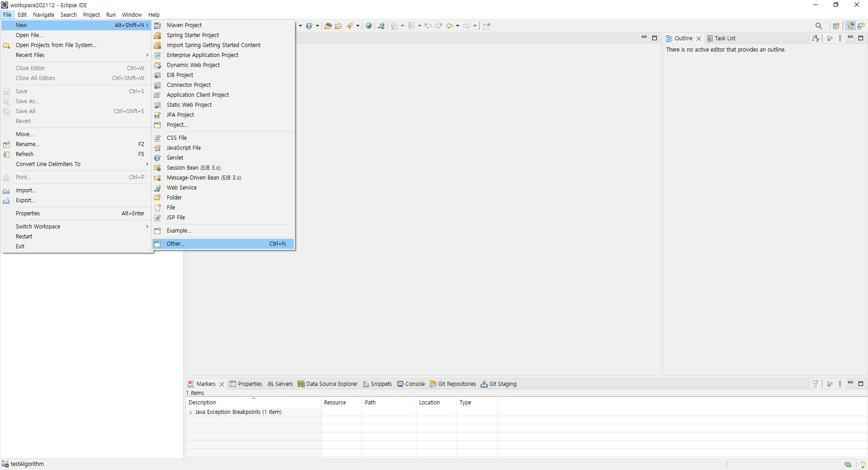This screenshot has height=470, width=868.
Task: Click Open Projects from File System...
Action: tap(76, 45)
